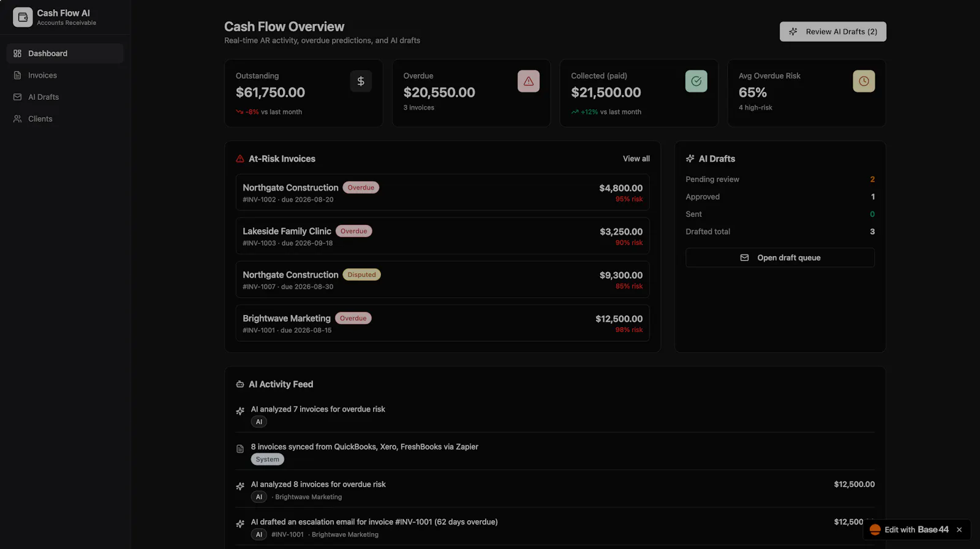Click the '95% risk' label
The width and height of the screenshot is (980, 549).
(x=629, y=199)
